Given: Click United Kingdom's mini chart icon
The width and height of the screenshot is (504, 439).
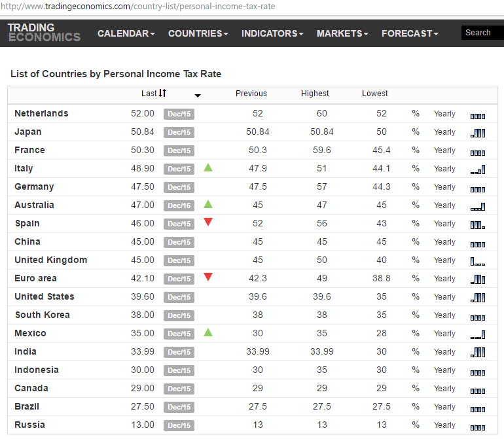Looking at the screenshot, I should pos(477,261).
